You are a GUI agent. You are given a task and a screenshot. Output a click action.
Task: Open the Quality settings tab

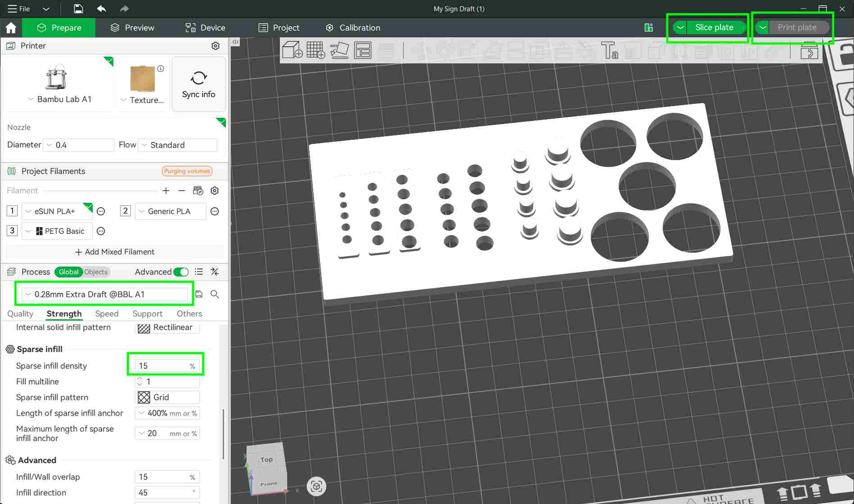click(20, 313)
